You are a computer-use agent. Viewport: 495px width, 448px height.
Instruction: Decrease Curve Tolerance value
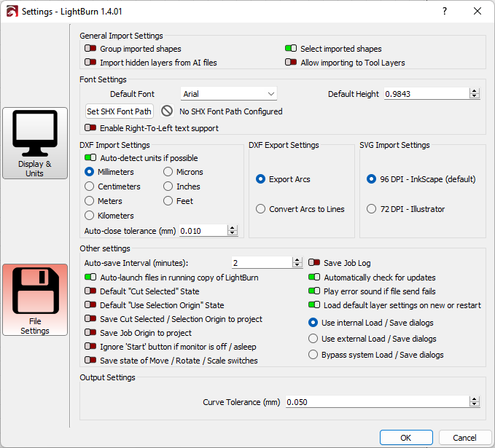(x=474, y=404)
